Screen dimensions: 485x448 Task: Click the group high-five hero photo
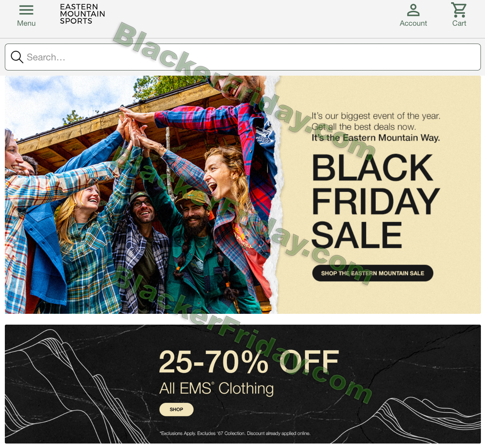(x=140, y=195)
